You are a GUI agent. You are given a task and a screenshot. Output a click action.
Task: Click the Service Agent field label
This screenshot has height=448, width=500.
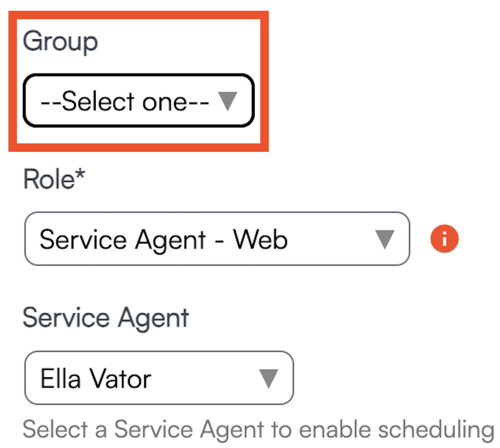click(106, 318)
